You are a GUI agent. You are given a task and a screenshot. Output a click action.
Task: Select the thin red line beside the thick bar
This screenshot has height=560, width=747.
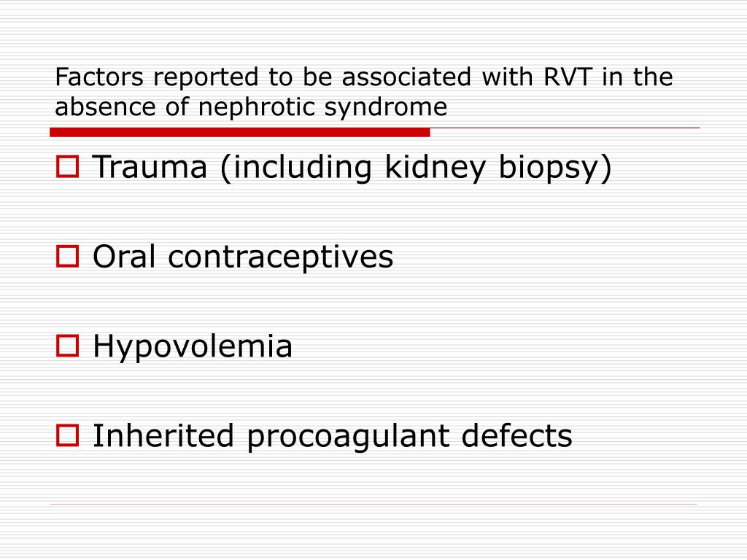pos(565,128)
